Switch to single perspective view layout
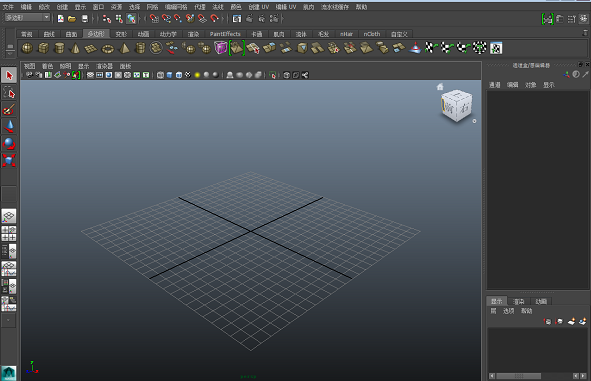Viewport: 591px width, 381px height. [9, 216]
